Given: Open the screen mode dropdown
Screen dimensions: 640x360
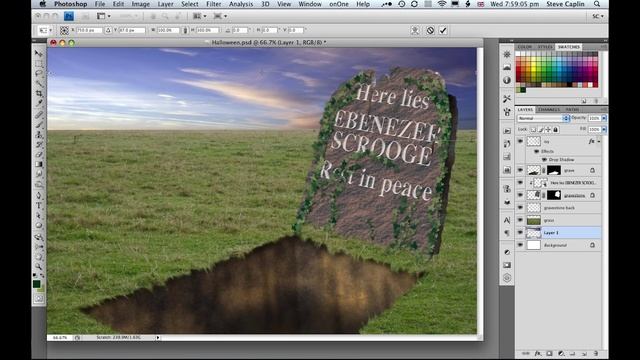Looking at the screenshot, I should [x=220, y=16].
